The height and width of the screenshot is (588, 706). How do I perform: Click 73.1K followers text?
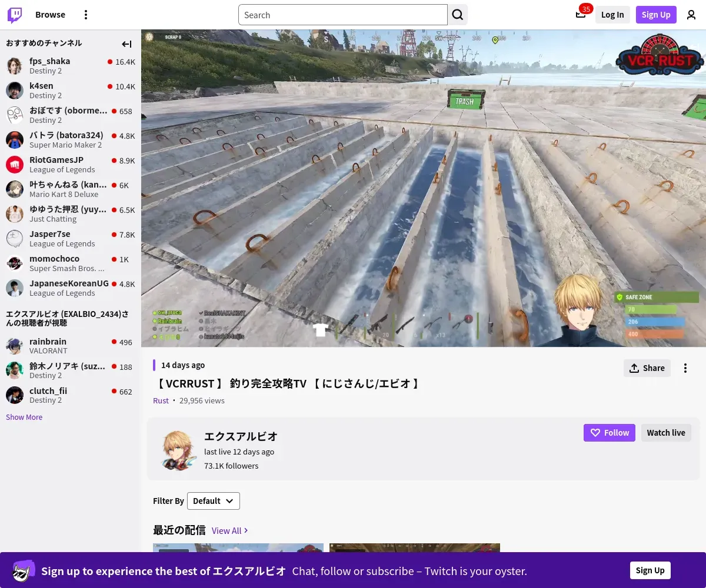[x=231, y=466]
